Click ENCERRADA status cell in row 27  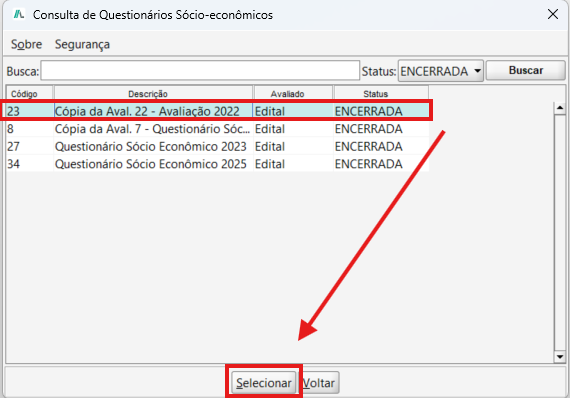click(x=381, y=146)
